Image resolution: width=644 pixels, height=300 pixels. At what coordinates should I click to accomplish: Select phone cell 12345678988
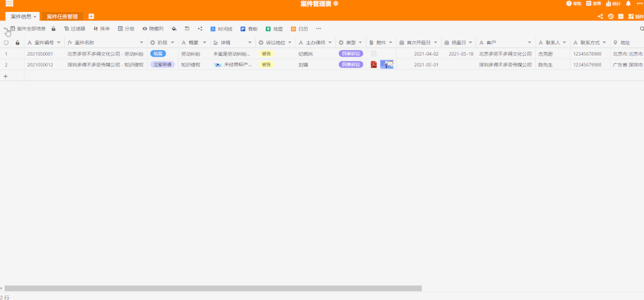pos(590,54)
